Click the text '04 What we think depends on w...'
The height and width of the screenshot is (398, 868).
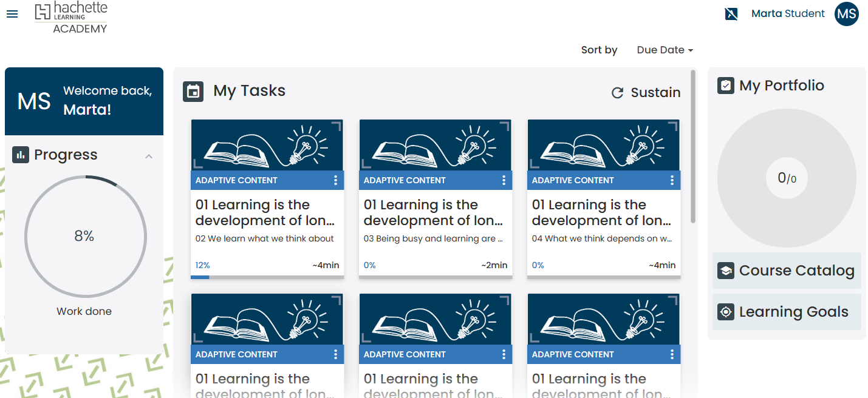click(602, 239)
